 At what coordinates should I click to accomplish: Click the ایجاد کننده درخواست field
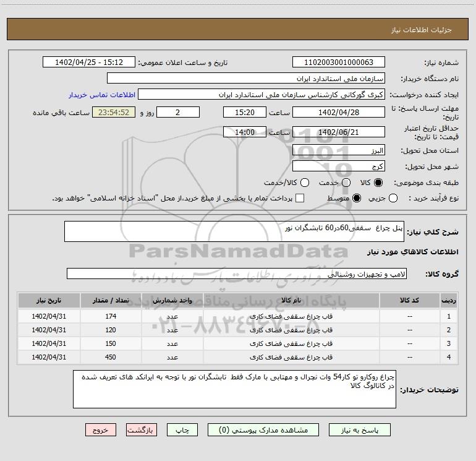coord(261,95)
